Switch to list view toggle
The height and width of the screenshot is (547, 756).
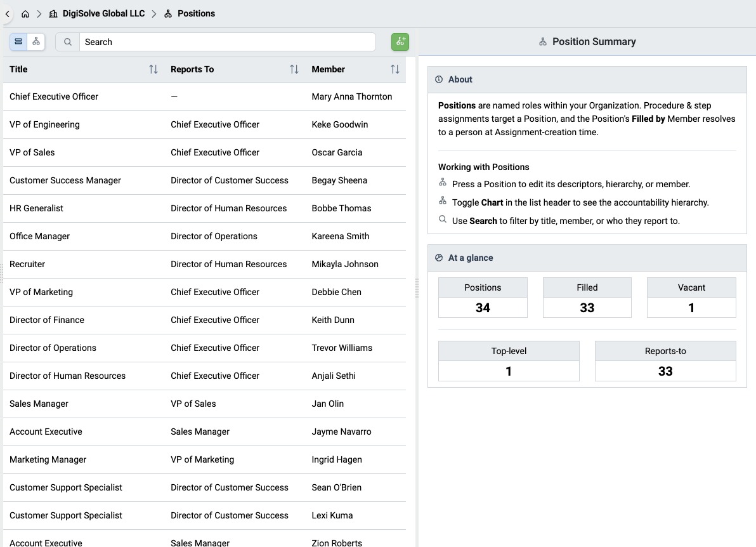click(18, 41)
